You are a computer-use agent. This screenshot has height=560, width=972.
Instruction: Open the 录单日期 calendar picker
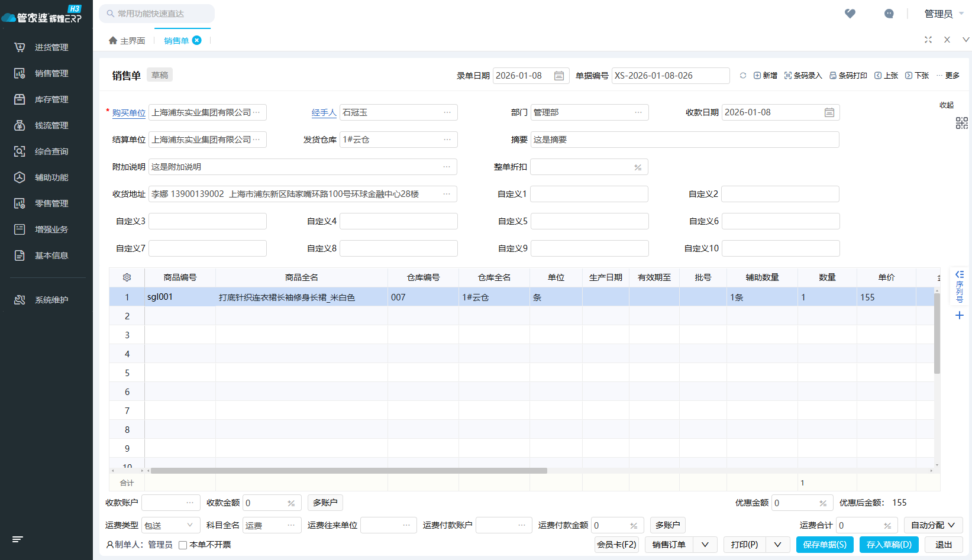(x=559, y=76)
